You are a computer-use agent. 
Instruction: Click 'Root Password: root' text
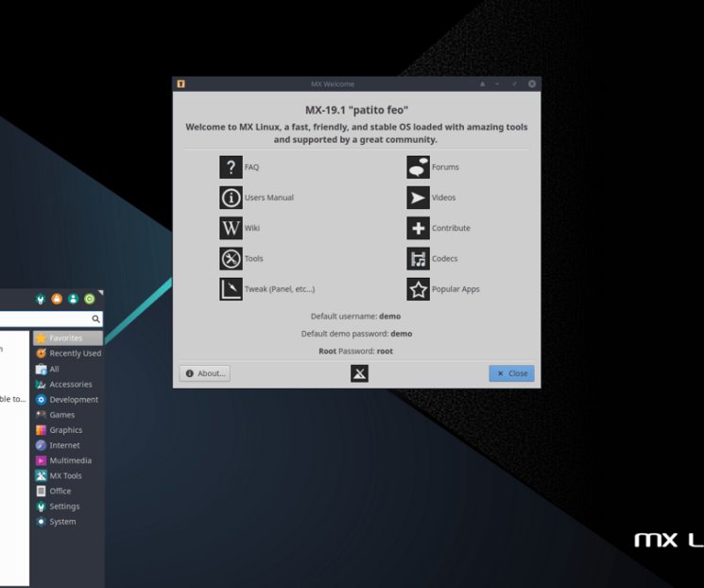355,352
